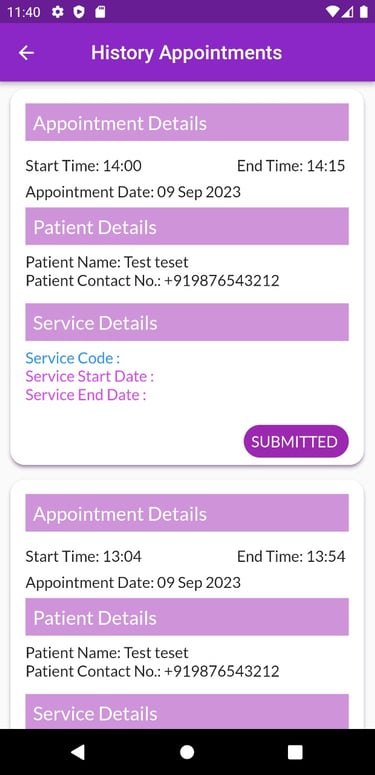The width and height of the screenshot is (375, 775).
Task: Select first Patient Details header
Action: [187, 226]
